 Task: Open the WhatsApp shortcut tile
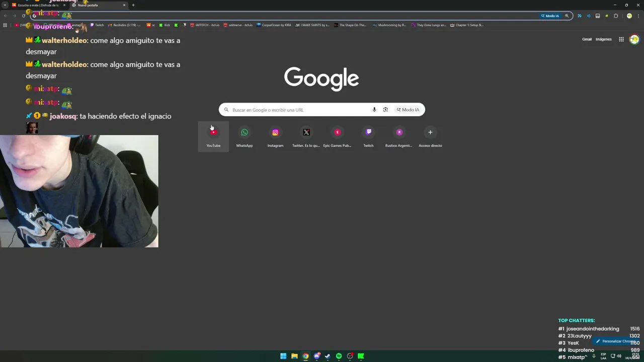(244, 136)
